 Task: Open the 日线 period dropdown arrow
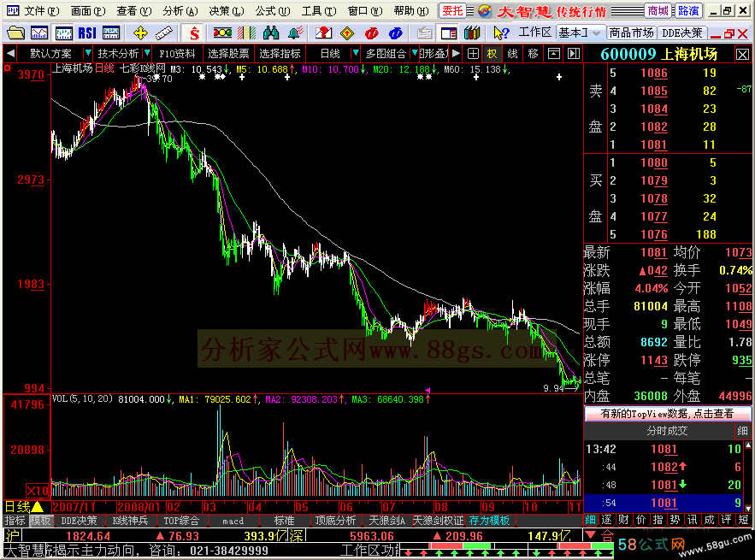pos(356,53)
